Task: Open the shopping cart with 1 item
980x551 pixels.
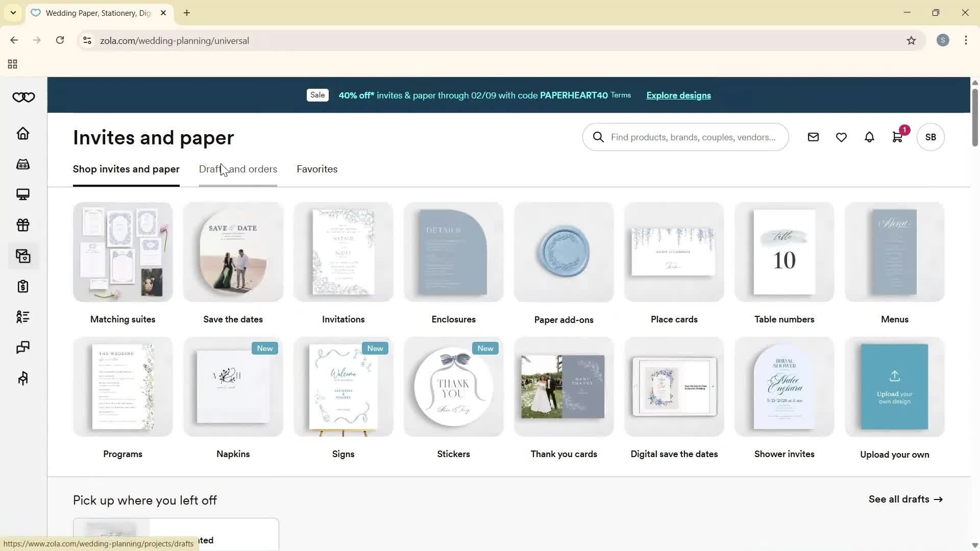Action: tap(897, 137)
